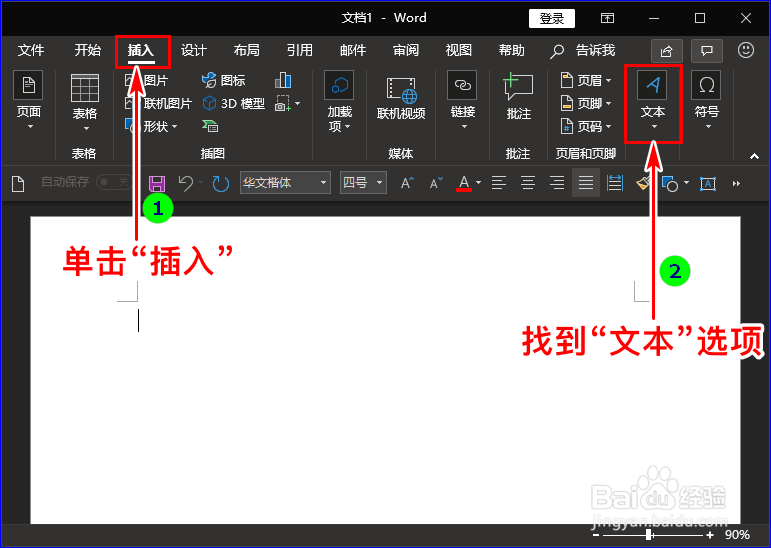
Task: Switch to the 引用 (References) tab
Action: 299,50
